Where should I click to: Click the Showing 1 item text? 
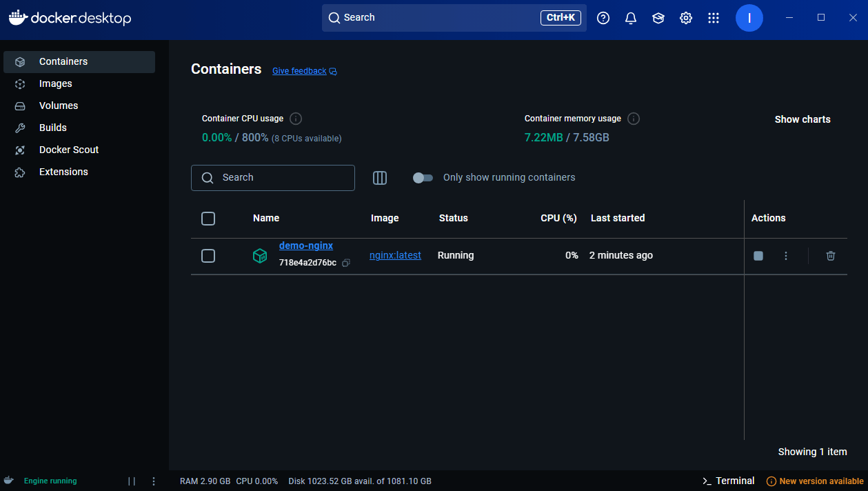point(813,452)
